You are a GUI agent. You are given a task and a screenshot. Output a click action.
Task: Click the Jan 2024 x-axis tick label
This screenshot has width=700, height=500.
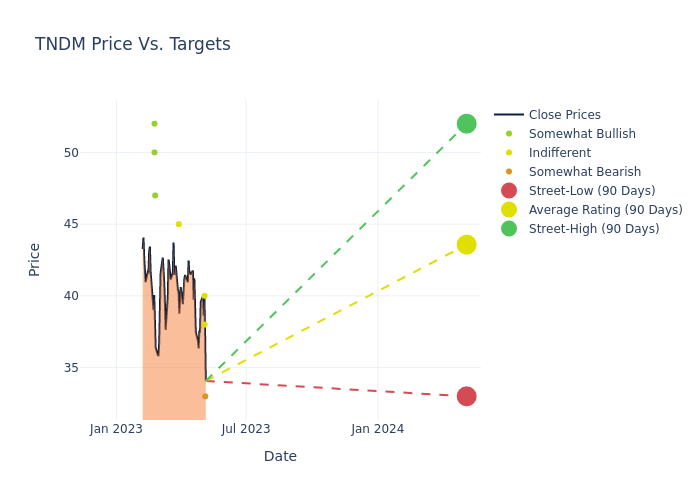[x=378, y=429]
